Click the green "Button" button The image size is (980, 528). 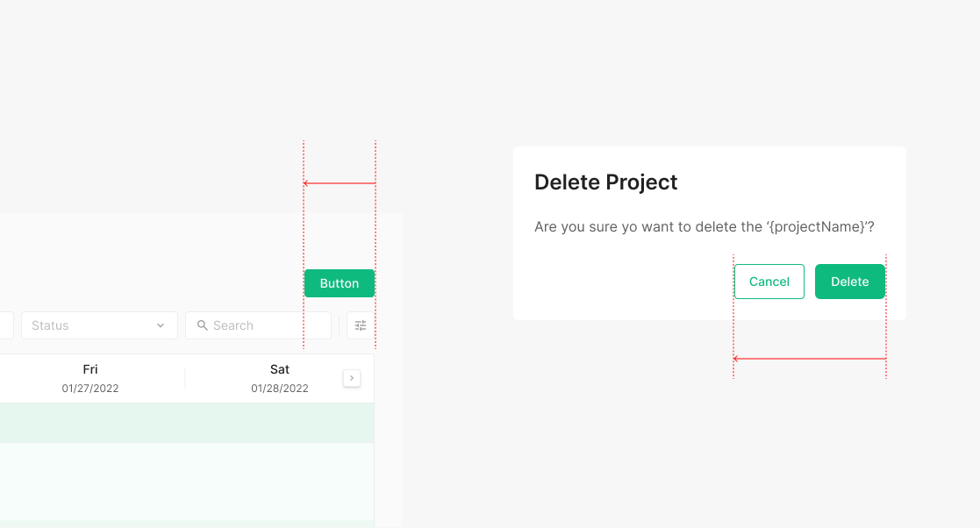pos(339,283)
